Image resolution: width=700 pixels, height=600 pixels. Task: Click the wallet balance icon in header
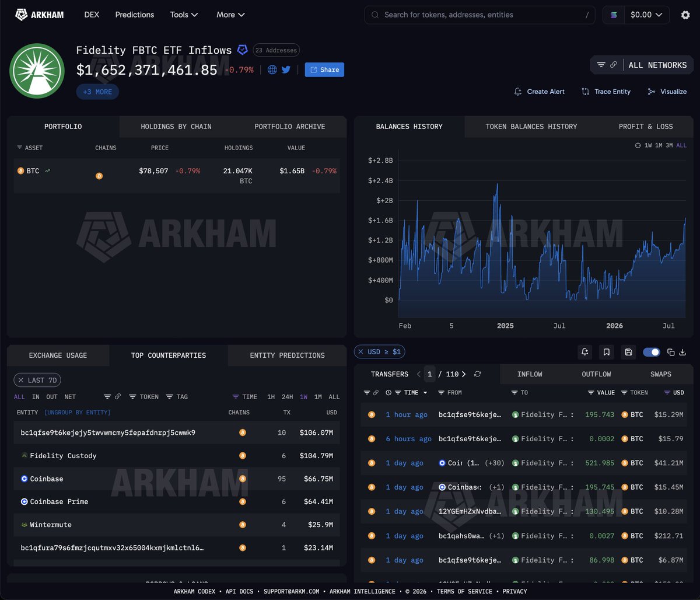[614, 15]
